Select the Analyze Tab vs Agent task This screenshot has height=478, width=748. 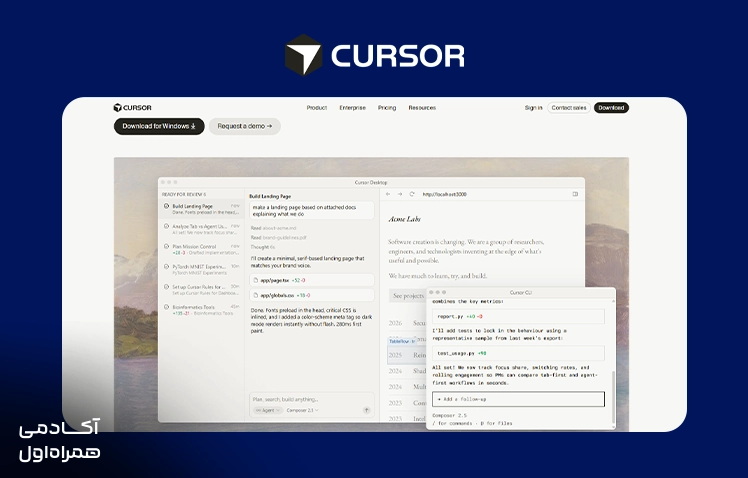201,229
